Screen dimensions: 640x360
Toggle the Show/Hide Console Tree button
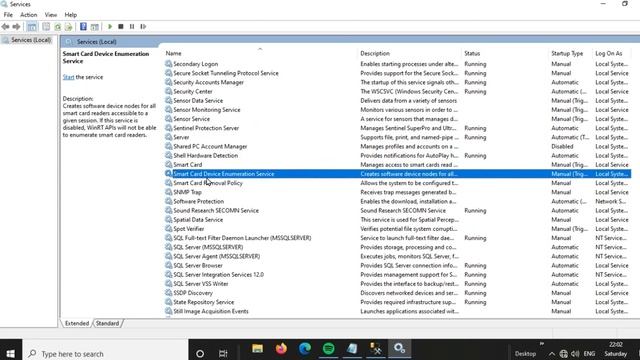pos(32,27)
